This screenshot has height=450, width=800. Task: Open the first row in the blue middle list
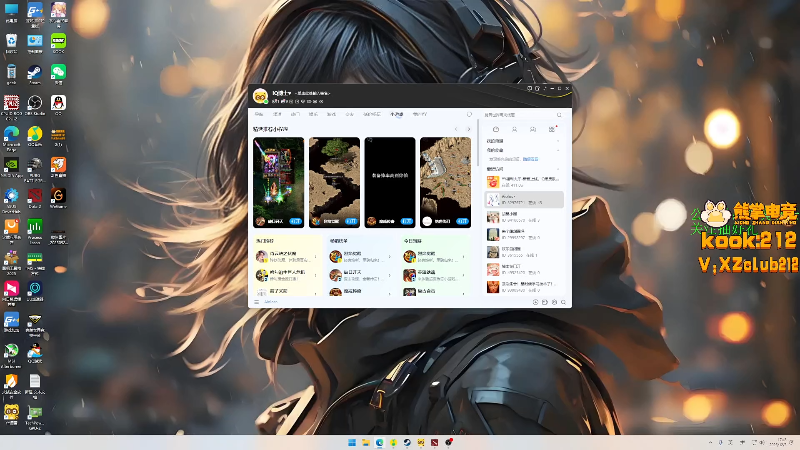point(361,257)
